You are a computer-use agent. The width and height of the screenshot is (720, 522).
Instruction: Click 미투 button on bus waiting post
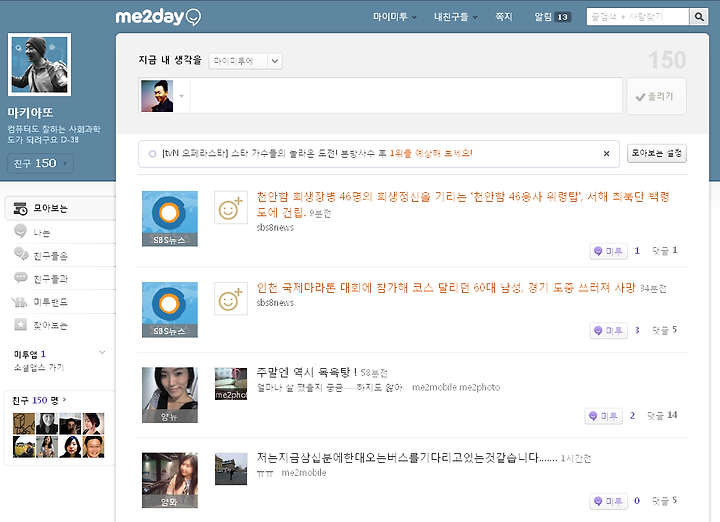608,501
